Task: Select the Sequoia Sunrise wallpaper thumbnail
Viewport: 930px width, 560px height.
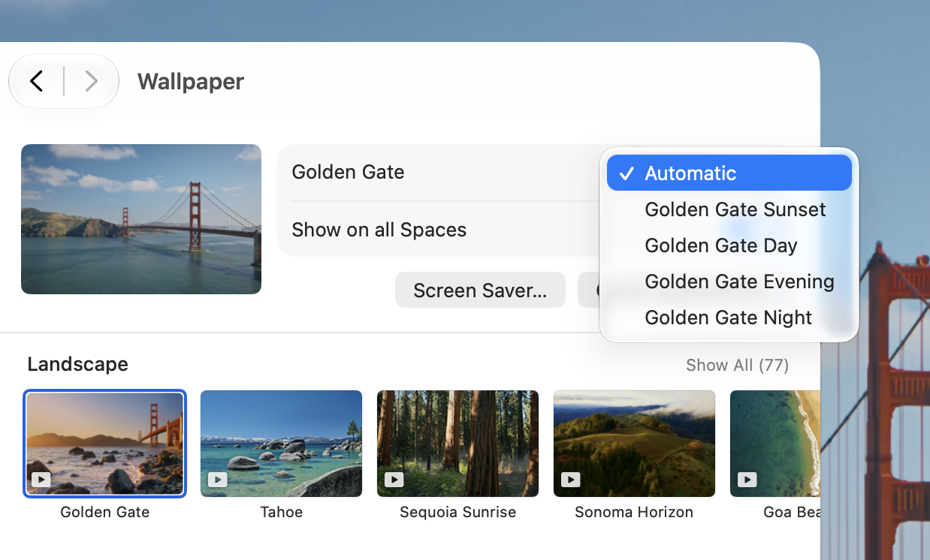Action: [x=457, y=444]
